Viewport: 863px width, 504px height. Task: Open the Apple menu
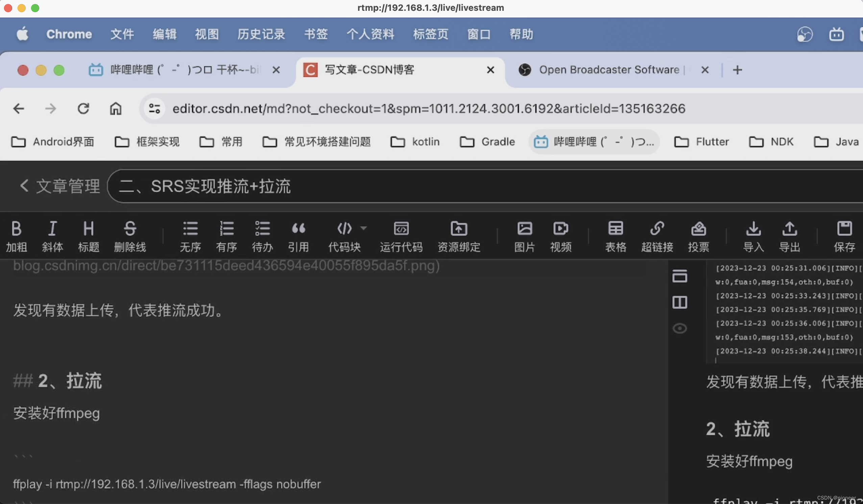coord(23,34)
